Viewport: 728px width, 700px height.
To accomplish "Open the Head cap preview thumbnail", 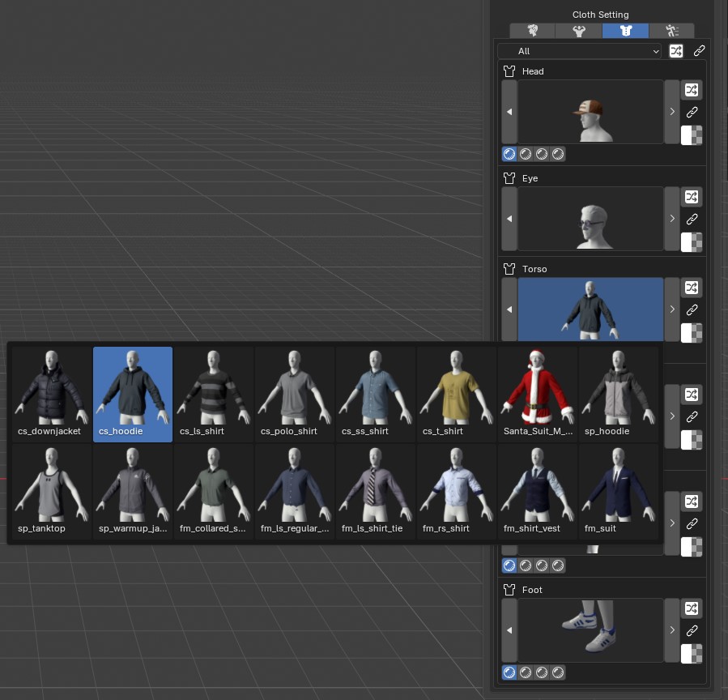I will coord(590,112).
